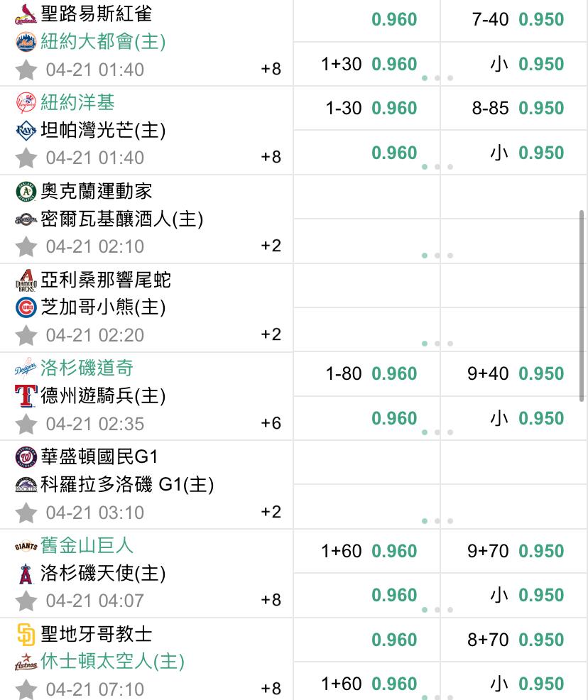
Task: Click the New York Mets team logo
Action: (26, 42)
